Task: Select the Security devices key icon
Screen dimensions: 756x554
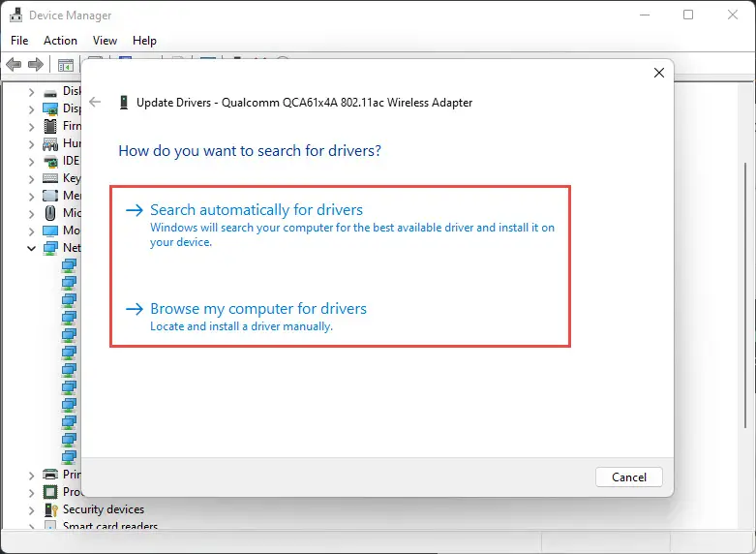Action: pyautogui.click(x=50, y=509)
